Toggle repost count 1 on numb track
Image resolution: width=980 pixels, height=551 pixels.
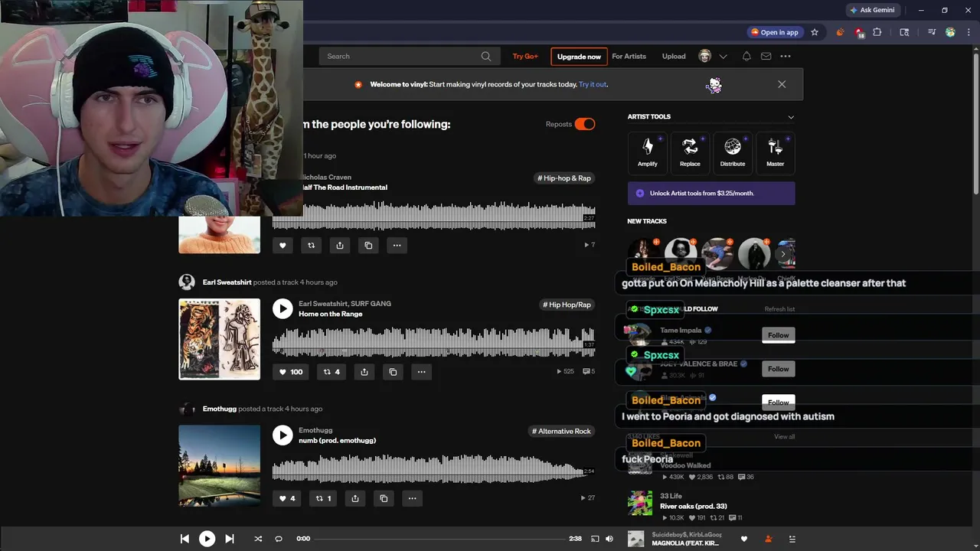pos(323,498)
